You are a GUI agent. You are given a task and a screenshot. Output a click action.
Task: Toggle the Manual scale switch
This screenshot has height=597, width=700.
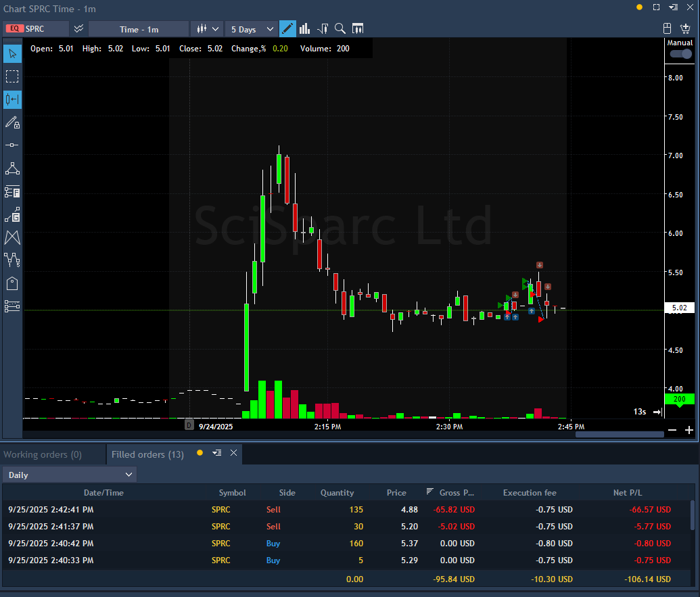click(680, 54)
